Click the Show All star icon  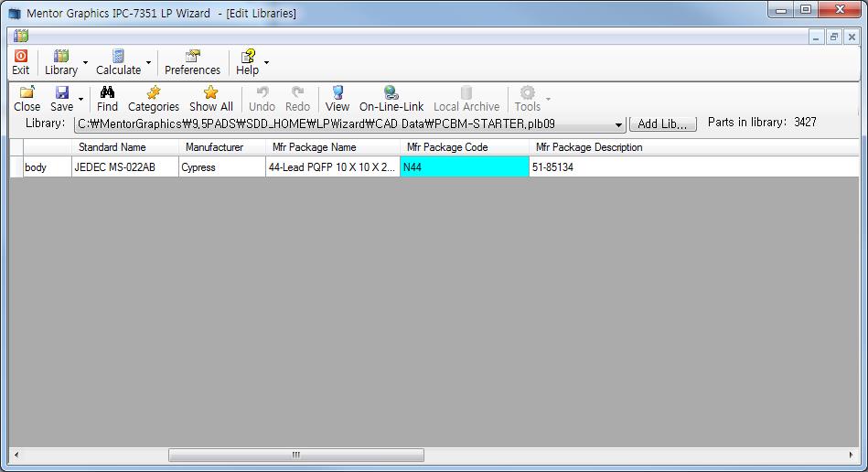coord(210,92)
